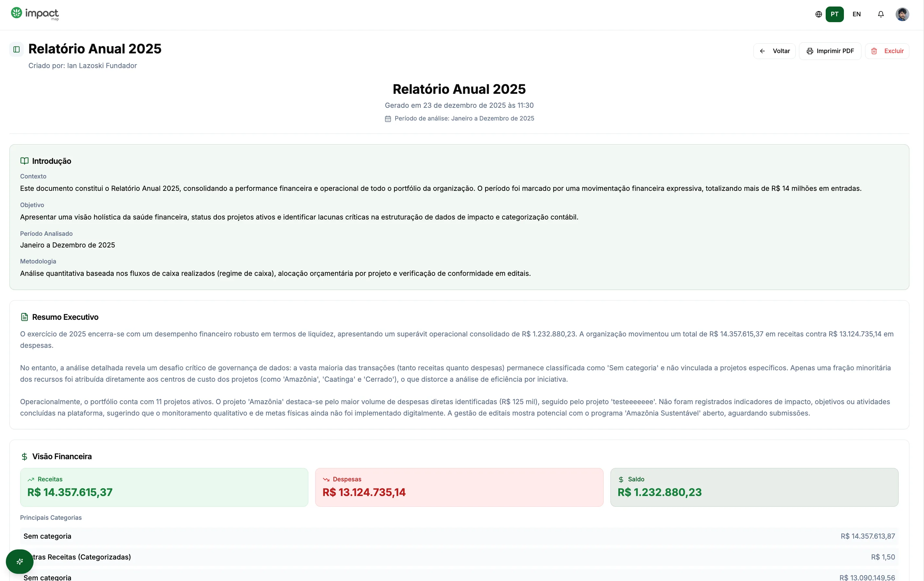Screen dimensions: 924x581
Task: Click the trash icon in Excluir
Action: [874, 51]
